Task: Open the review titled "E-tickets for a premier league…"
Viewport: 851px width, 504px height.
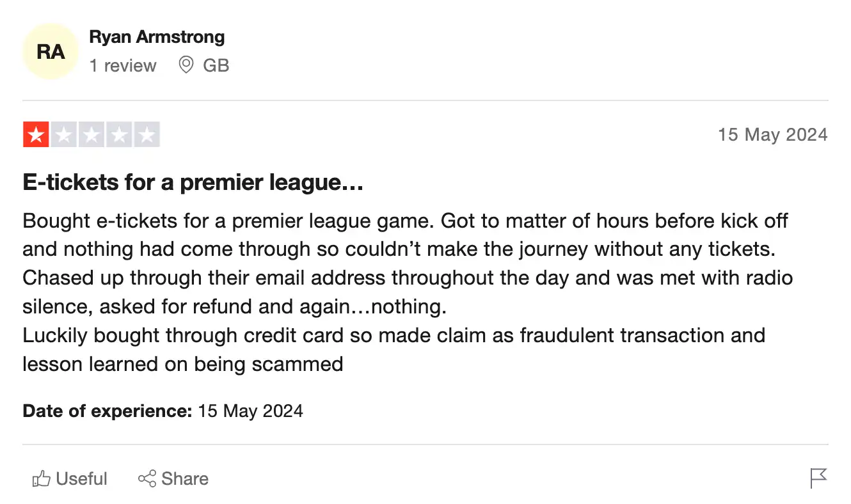Action: click(192, 182)
